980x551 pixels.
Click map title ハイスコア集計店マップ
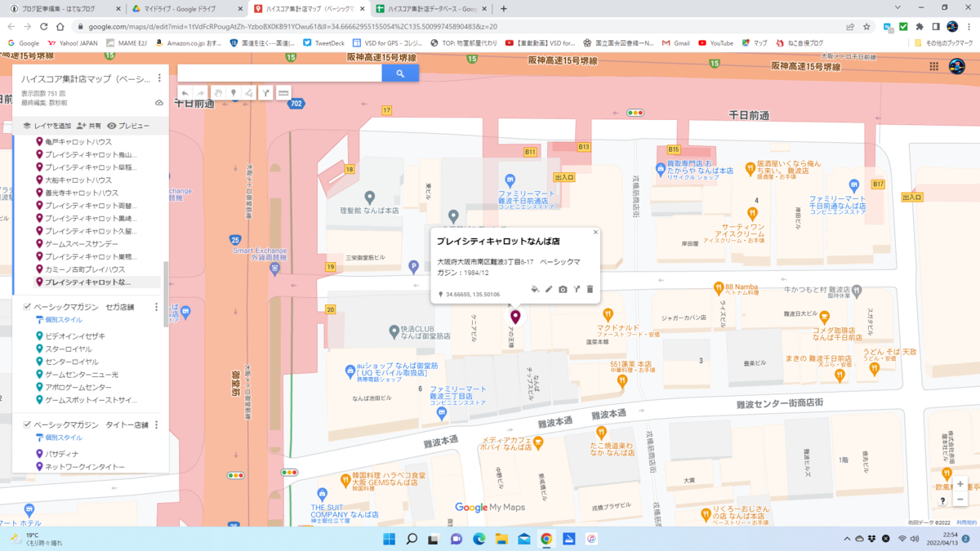click(x=86, y=79)
